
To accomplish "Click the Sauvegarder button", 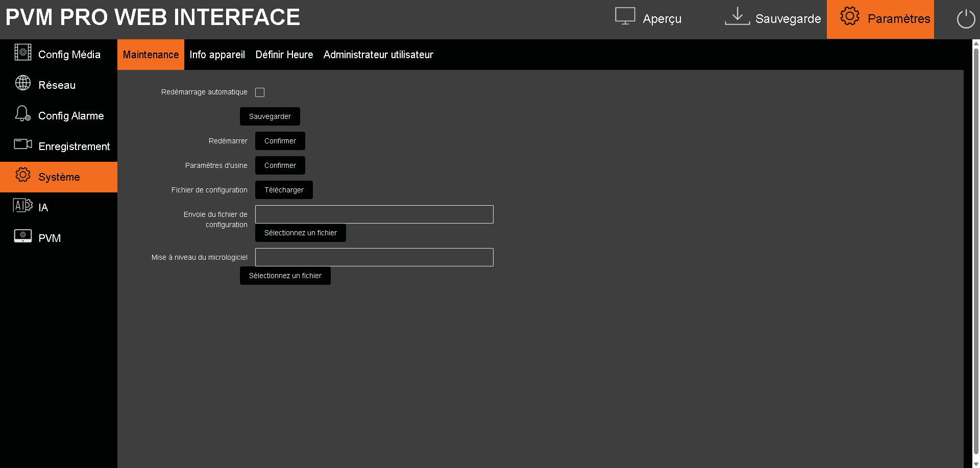I will pos(270,116).
